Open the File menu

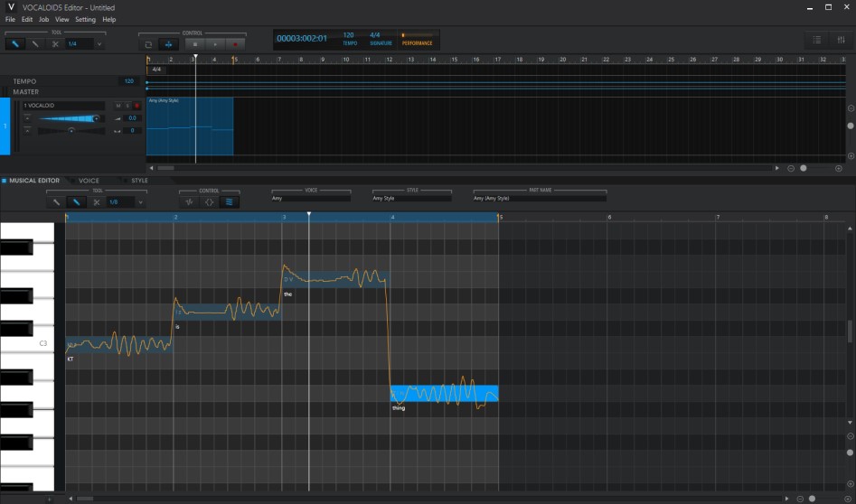[10, 20]
